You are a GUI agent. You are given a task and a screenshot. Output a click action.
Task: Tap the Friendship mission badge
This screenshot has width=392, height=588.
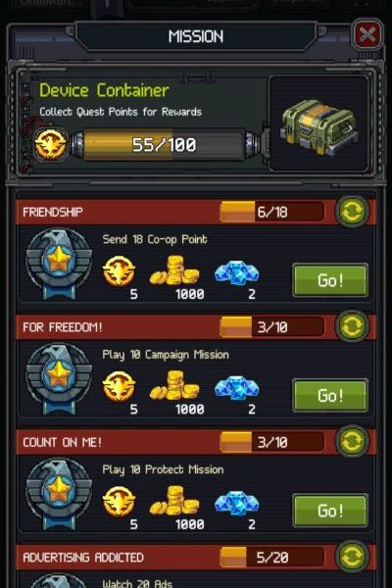coord(59,264)
